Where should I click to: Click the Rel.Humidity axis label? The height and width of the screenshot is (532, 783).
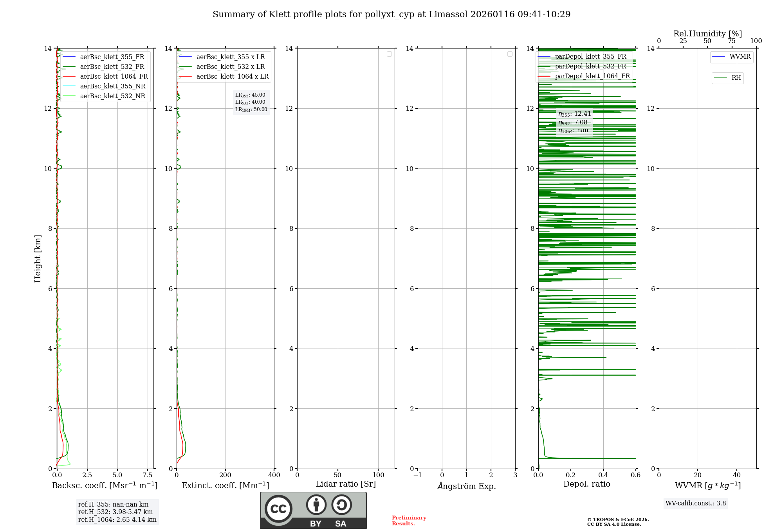tap(707, 34)
